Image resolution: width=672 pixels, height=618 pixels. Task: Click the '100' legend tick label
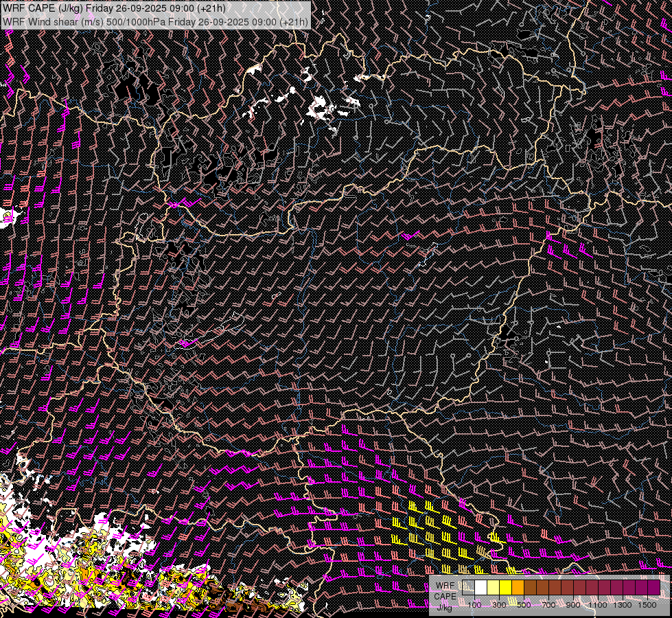click(475, 605)
